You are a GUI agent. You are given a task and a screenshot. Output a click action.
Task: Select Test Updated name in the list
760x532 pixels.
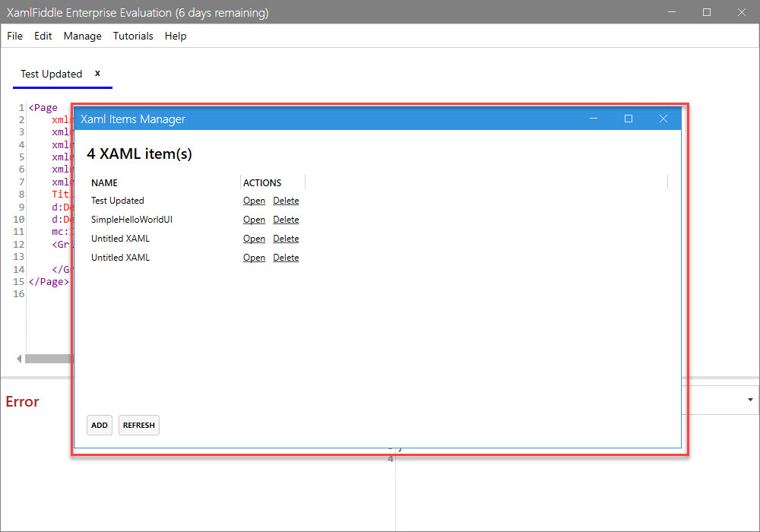click(117, 201)
